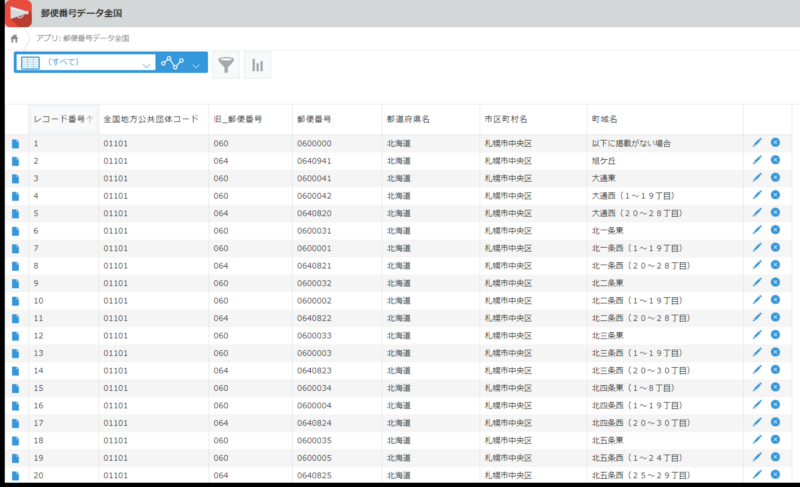Viewport: 800px width, 487px height.
Task: Click the 都道府県名 column header
Action: click(x=408, y=118)
